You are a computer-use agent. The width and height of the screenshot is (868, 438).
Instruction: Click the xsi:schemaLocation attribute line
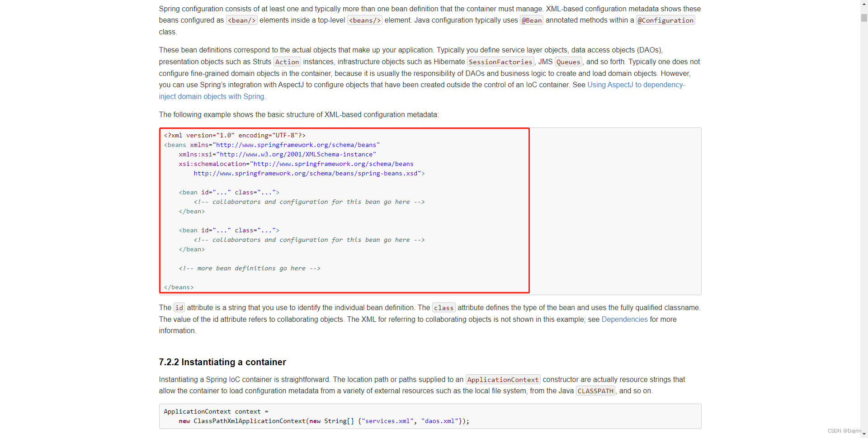click(296, 164)
